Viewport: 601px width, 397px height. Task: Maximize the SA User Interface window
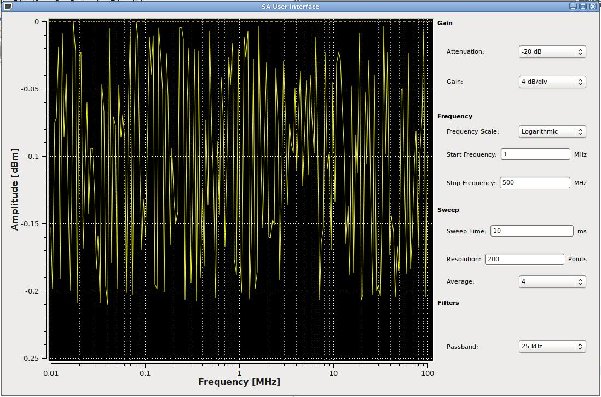click(x=583, y=7)
